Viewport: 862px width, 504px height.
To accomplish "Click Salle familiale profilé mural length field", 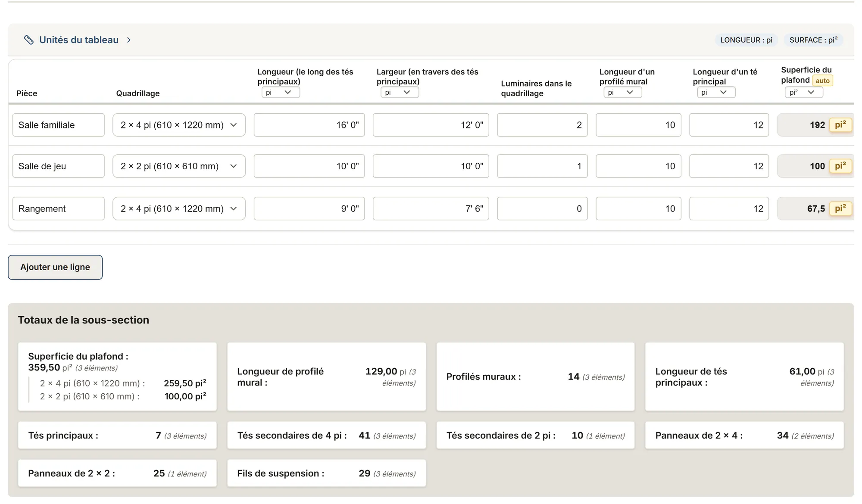I will (638, 125).
